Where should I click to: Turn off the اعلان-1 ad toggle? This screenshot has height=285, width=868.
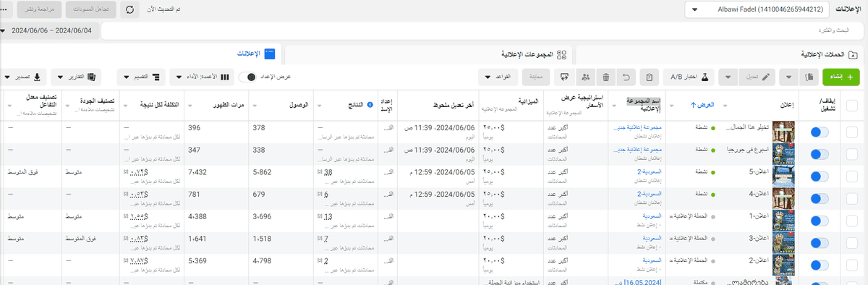(x=820, y=221)
